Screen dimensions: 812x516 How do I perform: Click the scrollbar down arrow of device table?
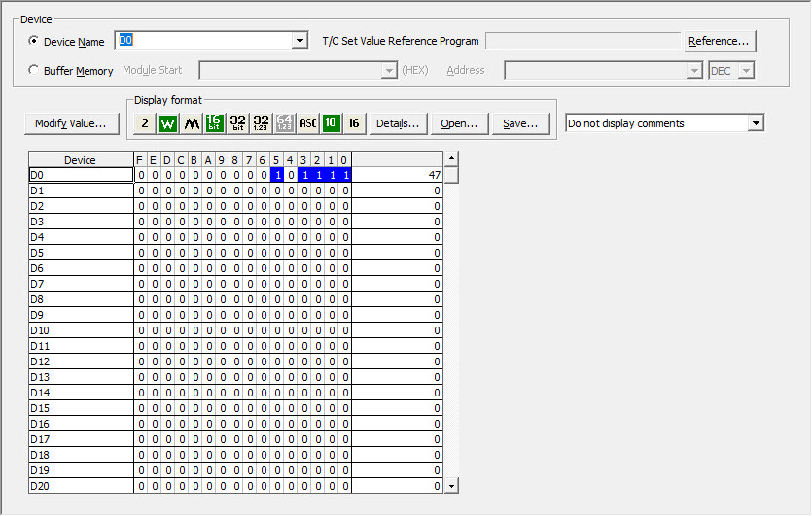[451, 486]
